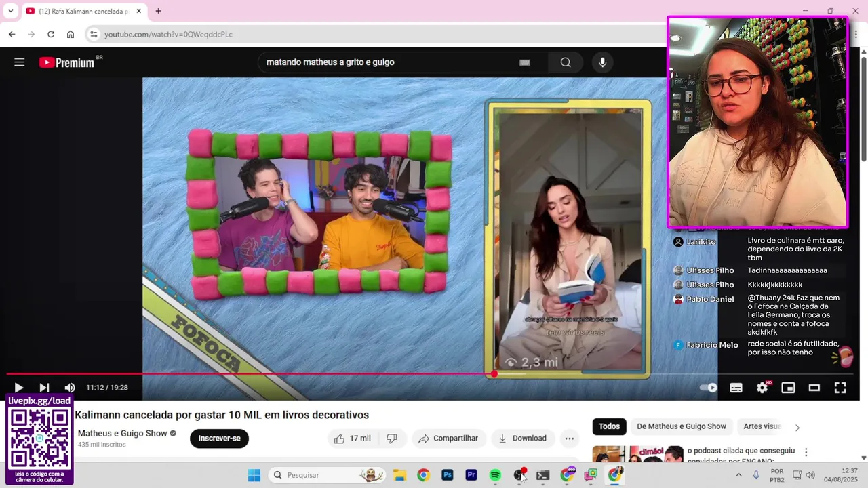Viewport: 868px width, 488px height.
Task: Click the red progress bar scrubber
Action: click(494, 373)
